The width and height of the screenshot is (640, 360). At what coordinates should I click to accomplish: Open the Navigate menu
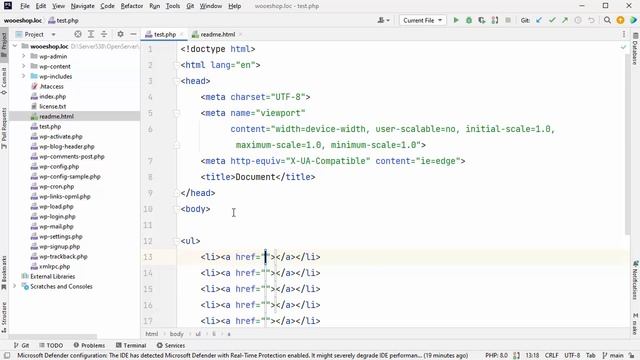coord(82,6)
